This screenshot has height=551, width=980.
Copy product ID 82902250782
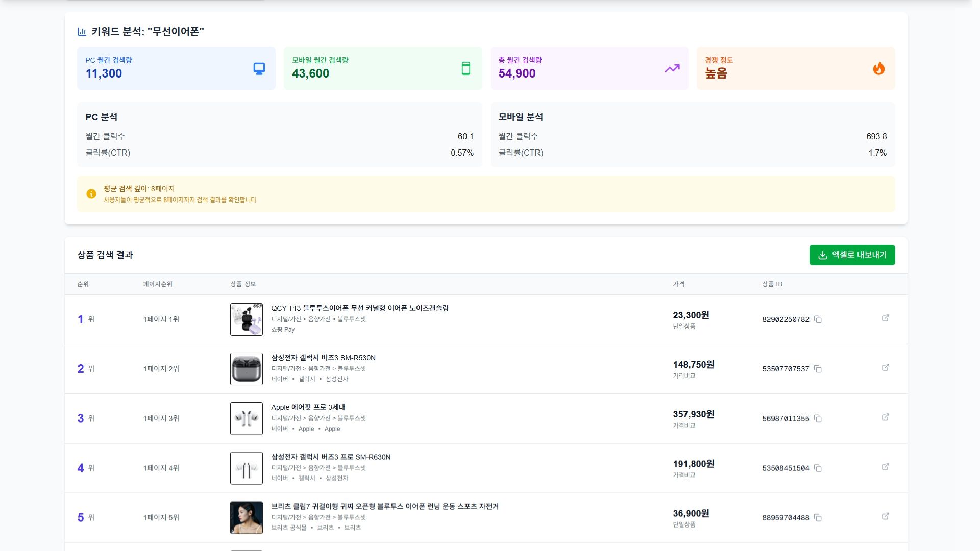pyautogui.click(x=819, y=320)
